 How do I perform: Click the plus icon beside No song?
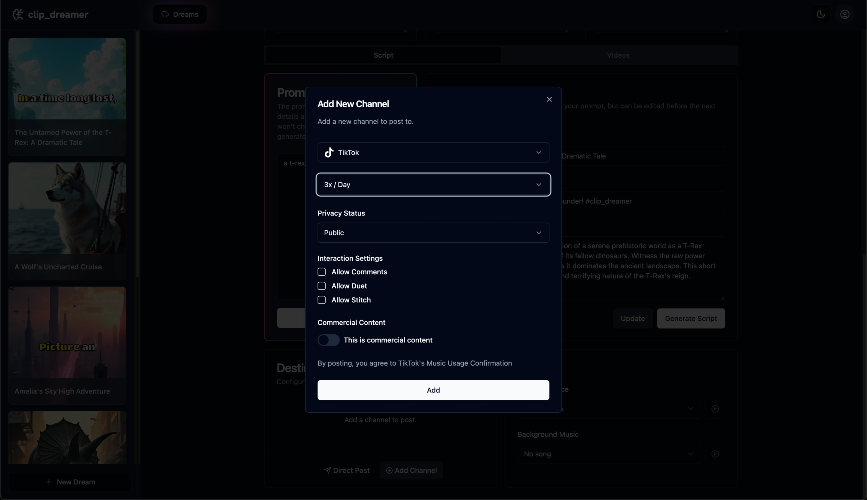coord(715,454)
